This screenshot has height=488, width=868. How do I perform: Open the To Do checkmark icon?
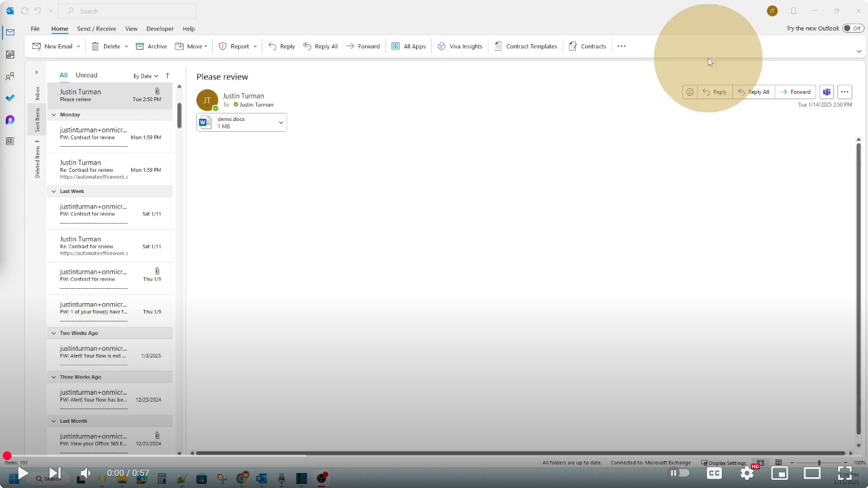[10, 98]
